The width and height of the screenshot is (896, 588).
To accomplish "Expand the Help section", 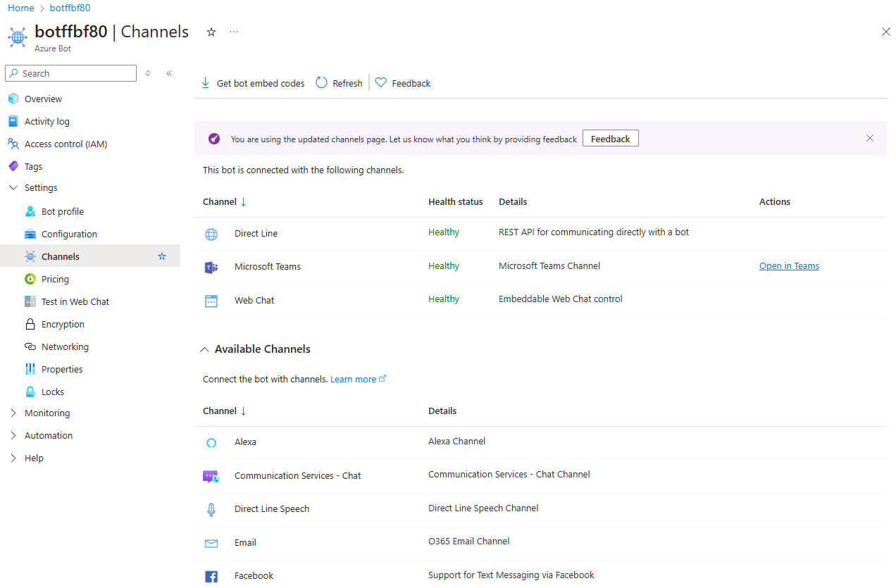I will click(13, 458).
